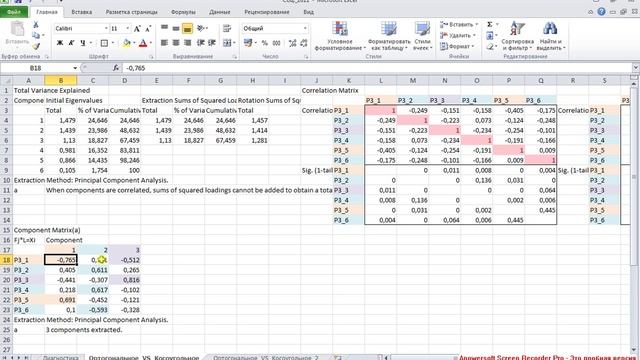Toggle underline (Ч) formatting

point(83,43)
